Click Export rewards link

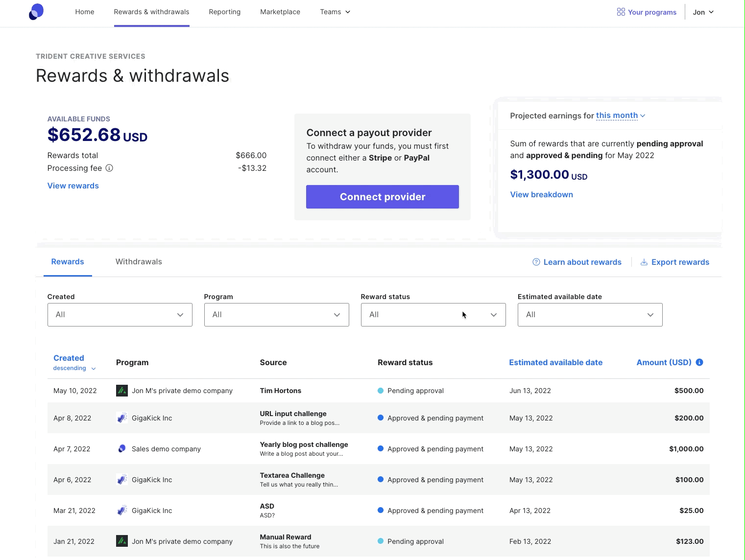[x=680, y=262]
